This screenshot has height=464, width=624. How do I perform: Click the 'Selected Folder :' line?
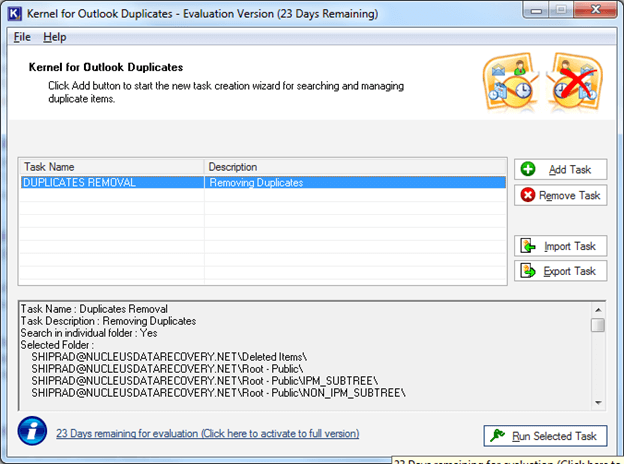click(57, 345)
